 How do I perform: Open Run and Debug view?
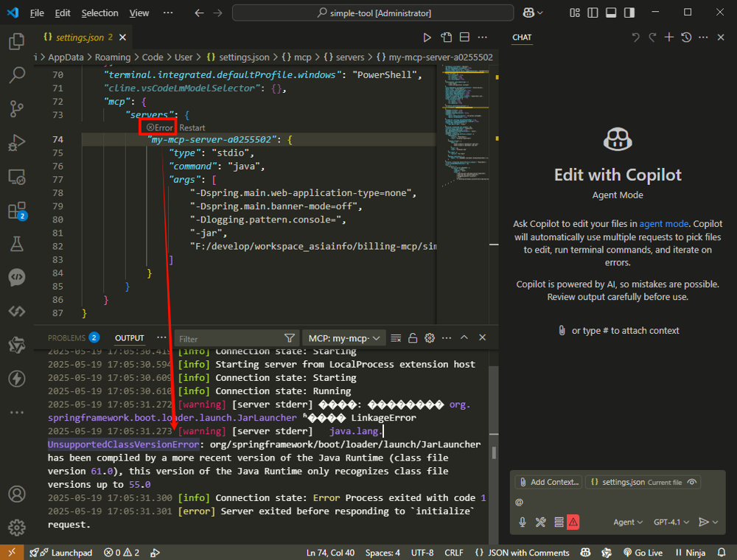(x=16, y=143)
